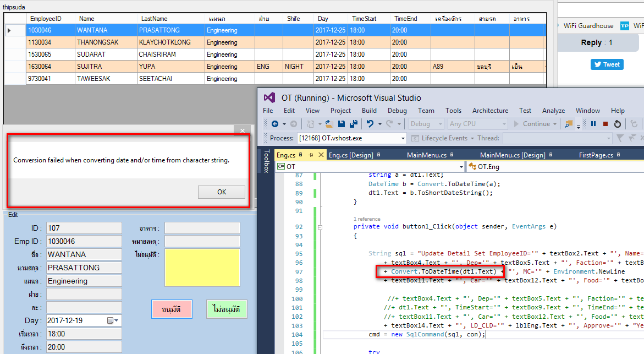644x354 pixels.
Task: Expand the Undo history dropdown arrow
Action: coord(380,124)
